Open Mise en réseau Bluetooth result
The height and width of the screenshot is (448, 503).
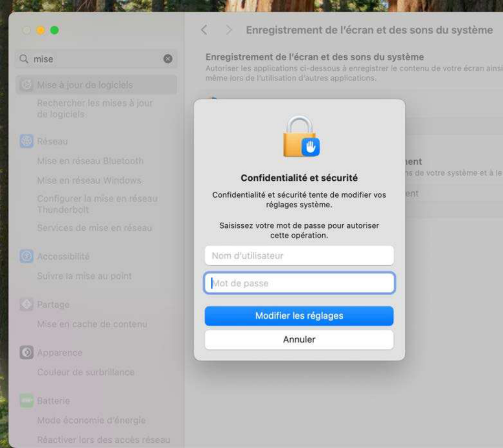[90, 161]
